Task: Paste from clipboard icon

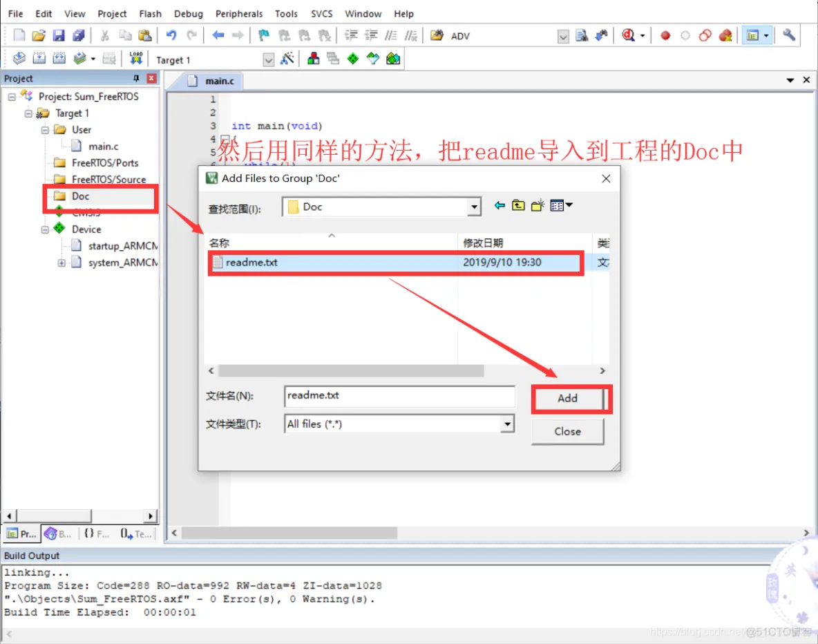Action: tap(145, 35)
